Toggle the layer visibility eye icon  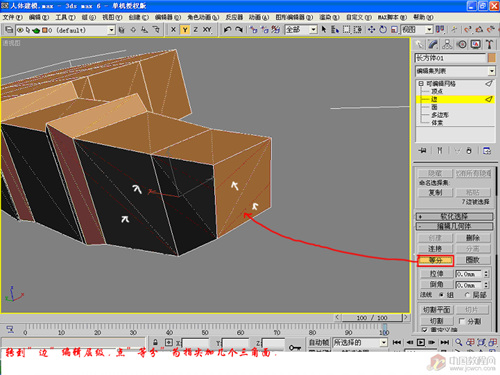[20, 30]
